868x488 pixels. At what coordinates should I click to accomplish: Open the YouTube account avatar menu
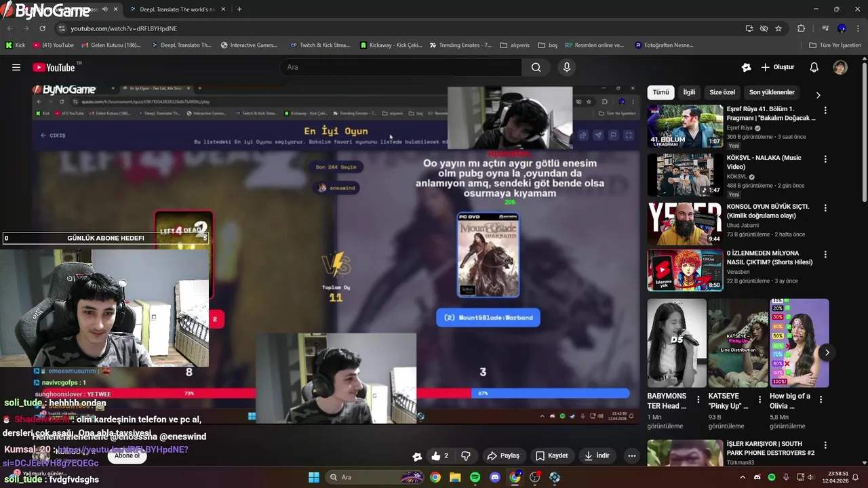(840, 67)
